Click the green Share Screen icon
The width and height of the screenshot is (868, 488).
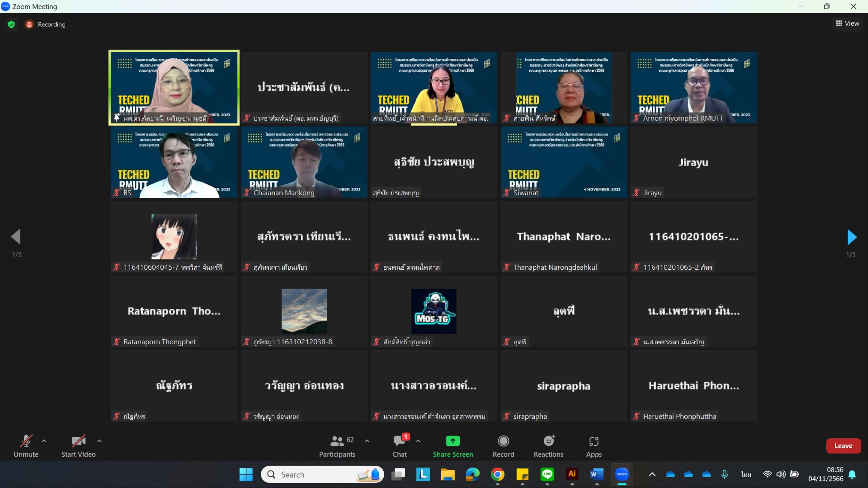(453, 441)
